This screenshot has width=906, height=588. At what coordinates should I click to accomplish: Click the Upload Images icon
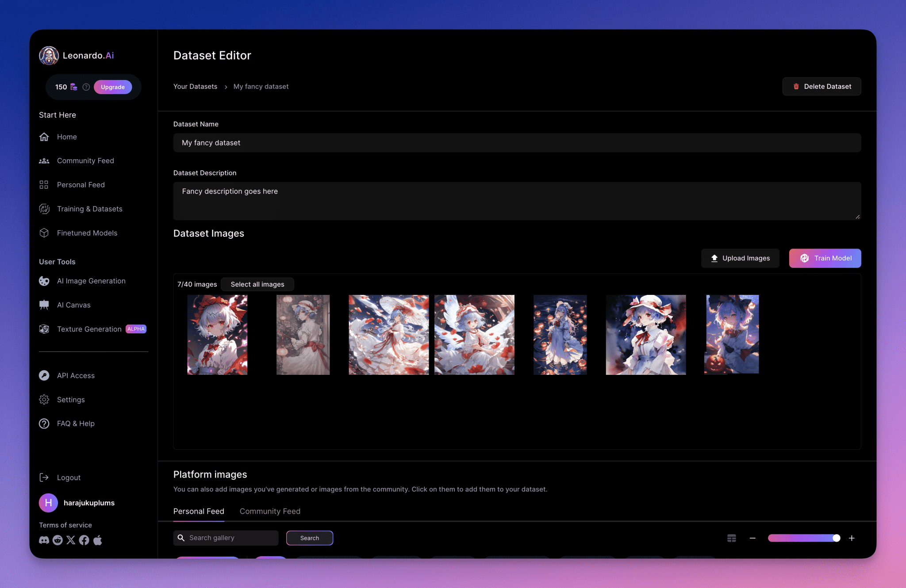[714, 258]
